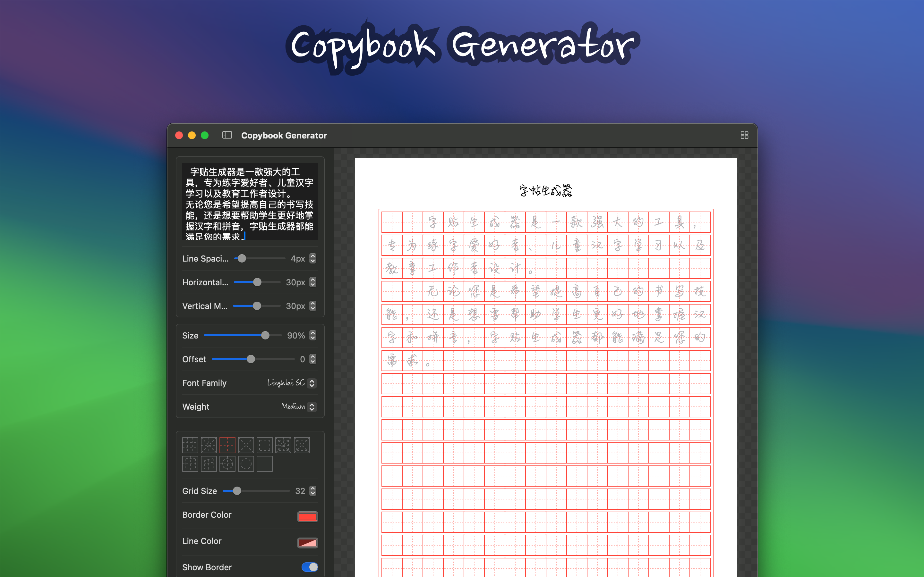Screen dimensions: 924x577
Task: Choose the X-shaped grid style
Action: pos(246,445)
